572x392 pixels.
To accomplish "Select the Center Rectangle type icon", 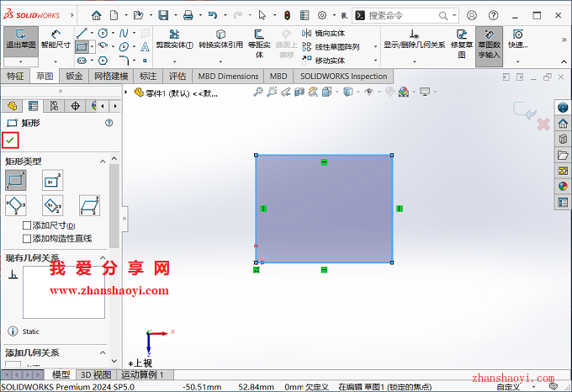I will (52, 179).
